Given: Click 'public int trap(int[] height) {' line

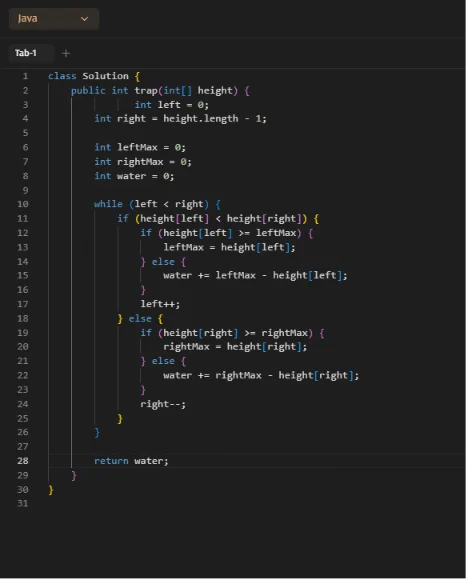Looking at the screenshot, I should (160, 90).
